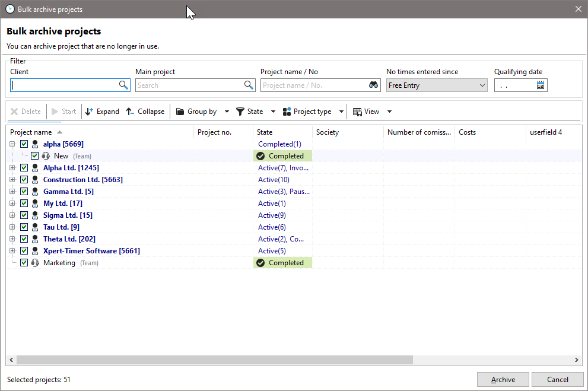588x391 pixels.
Task: Click the Project type icon
Action: pos(287,112)
